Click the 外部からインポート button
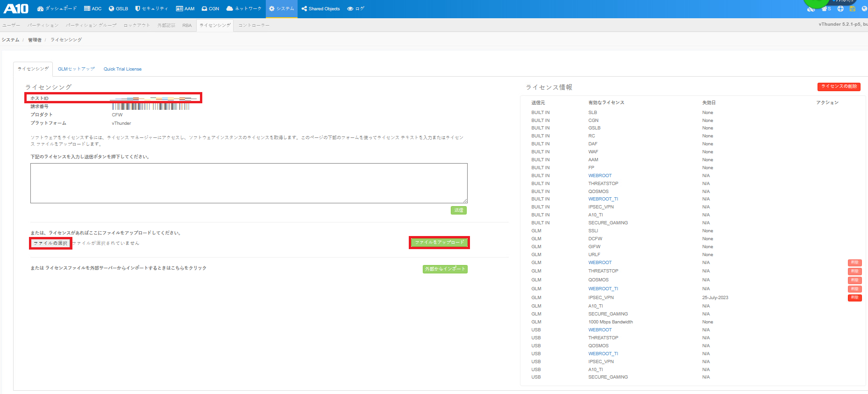Screen dimensions: 868x394 pyautogui.click(x=445, y=269)
